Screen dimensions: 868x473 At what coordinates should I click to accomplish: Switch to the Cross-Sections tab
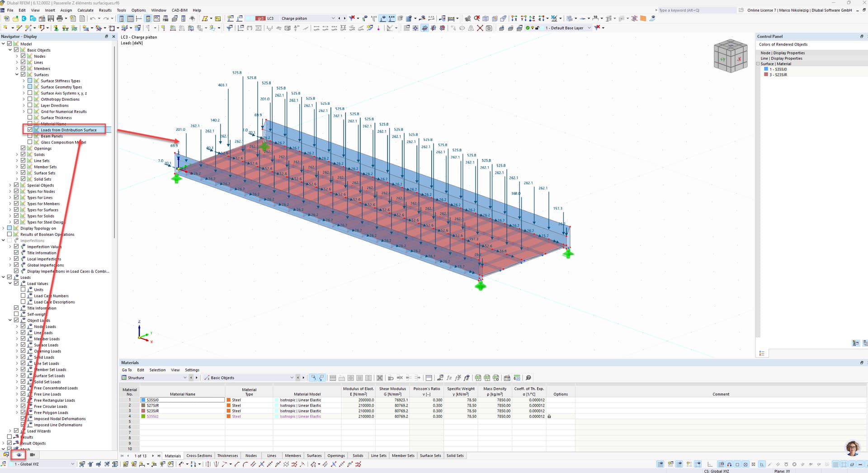click(199, 456)
